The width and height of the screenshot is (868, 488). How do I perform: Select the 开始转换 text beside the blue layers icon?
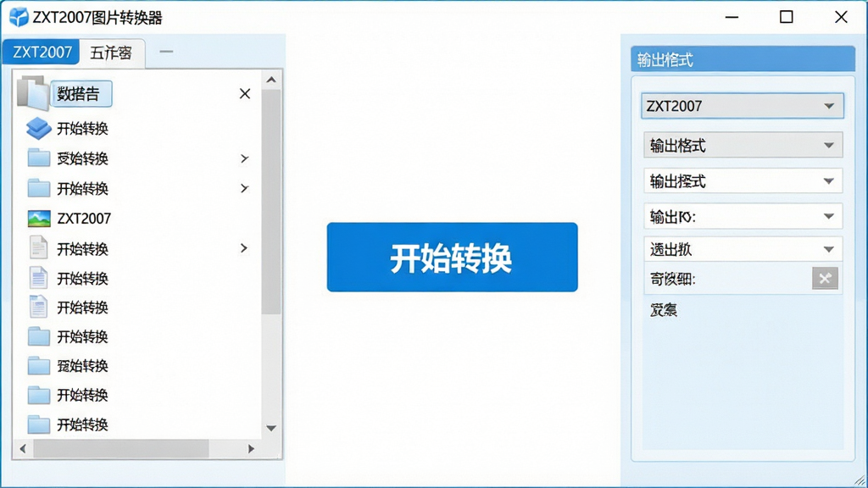[82, 129]
